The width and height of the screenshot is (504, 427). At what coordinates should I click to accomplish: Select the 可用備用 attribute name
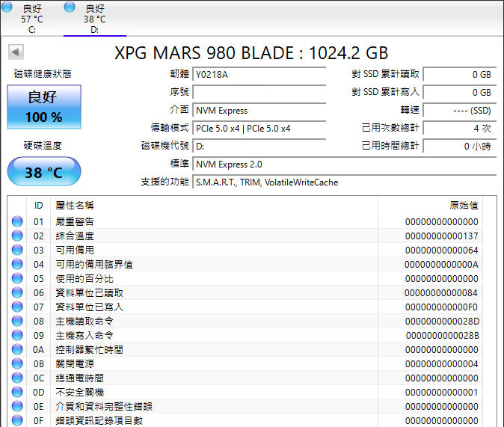[x=75, y=250]
